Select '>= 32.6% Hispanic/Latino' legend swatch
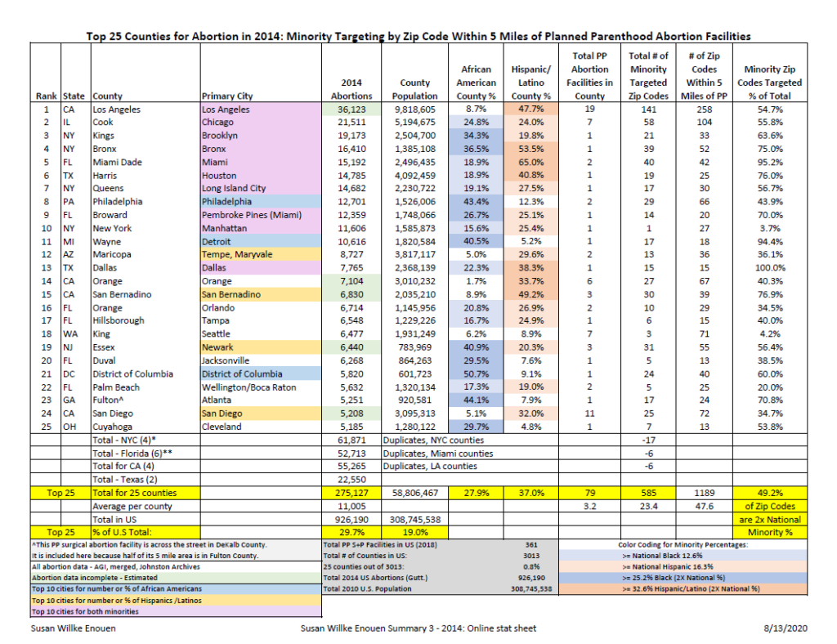The width and height of the screenshot is (837, 644). click(683, 589)
